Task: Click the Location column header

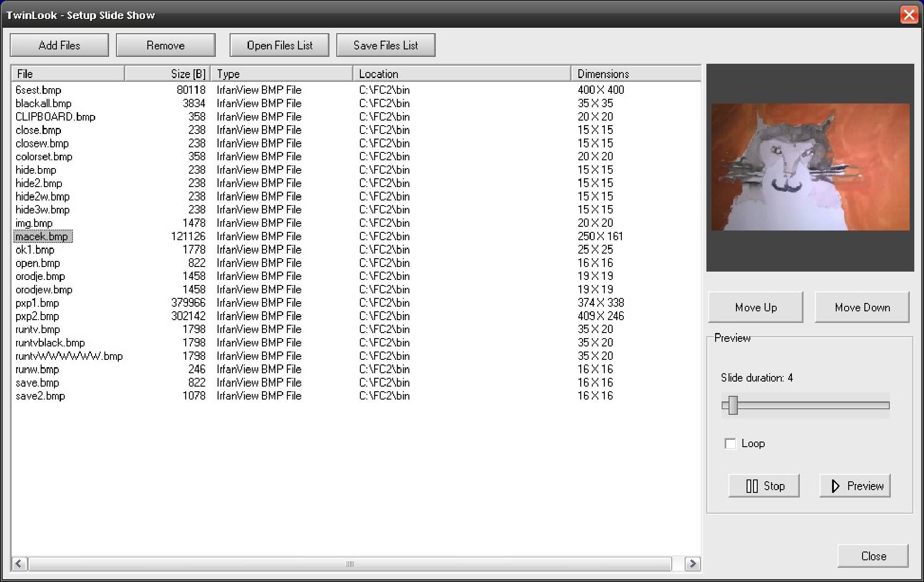Action: click(462, 74)
